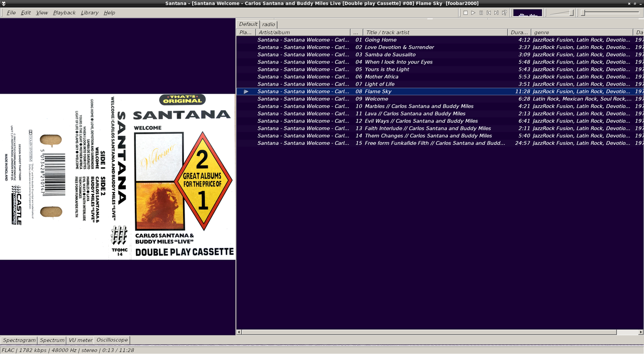
Task: Click the genre cell of Welcome row
Action: [x=582, y=99]
